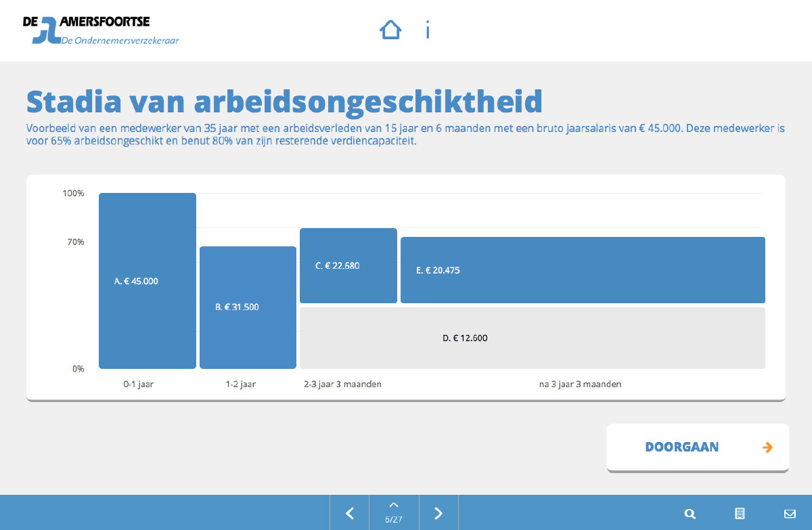Screen dimensions: 812x530
Task: Go to previous slide arrow
Action: point(349,513)
